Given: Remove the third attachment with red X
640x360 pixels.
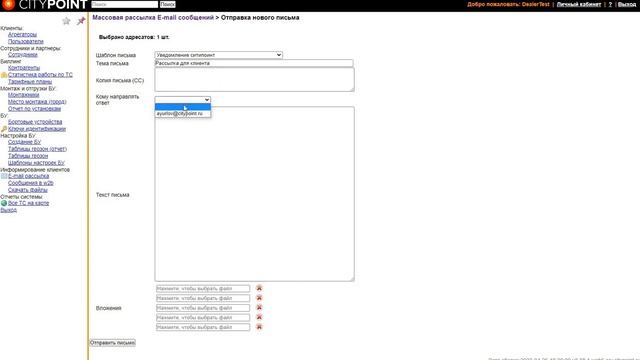Looking at the screenshot, I should tap(259, 307).
